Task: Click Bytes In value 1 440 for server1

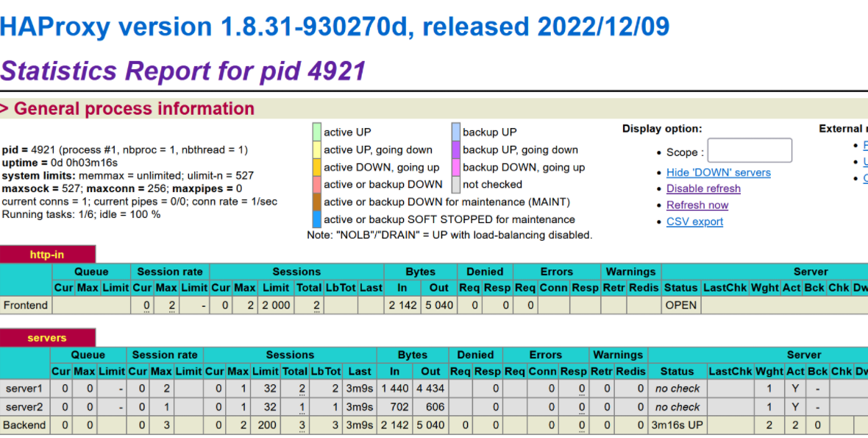Action: pyautogui.click(x=395, y=389)
